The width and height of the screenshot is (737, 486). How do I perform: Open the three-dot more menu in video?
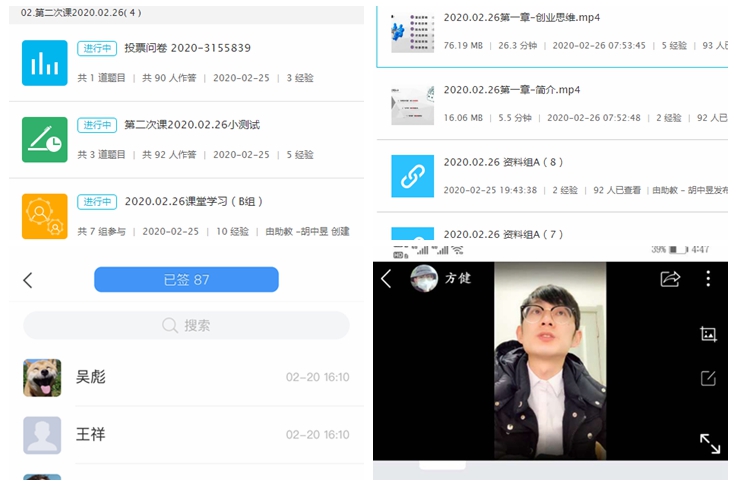coord(708,278)
